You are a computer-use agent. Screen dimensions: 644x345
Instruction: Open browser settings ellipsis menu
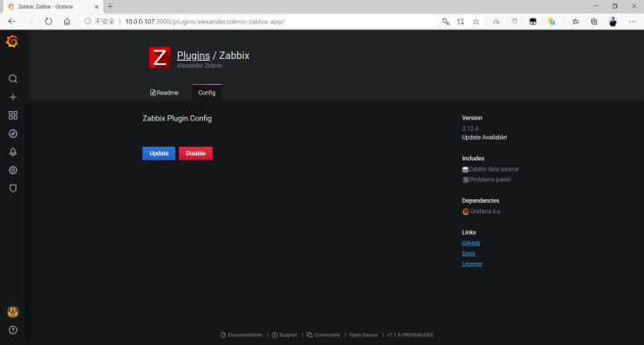[632, 22]
